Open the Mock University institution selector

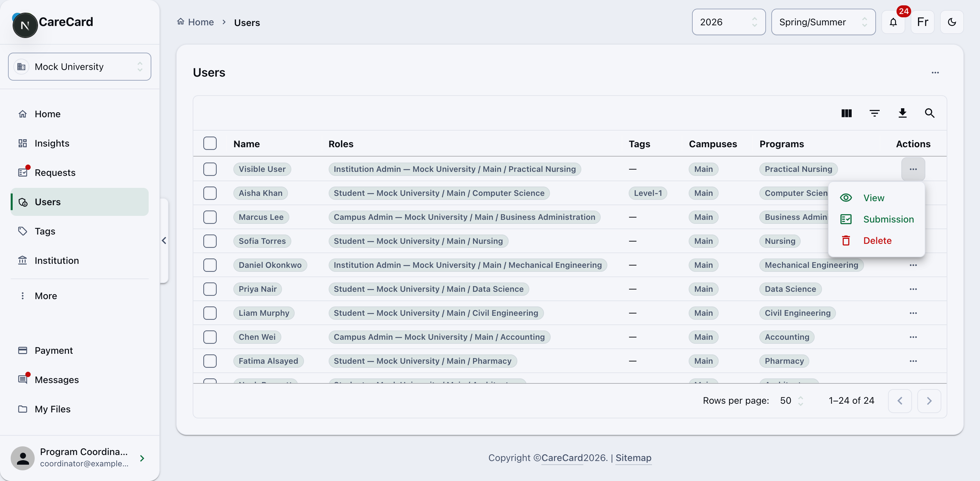(80, 67)
